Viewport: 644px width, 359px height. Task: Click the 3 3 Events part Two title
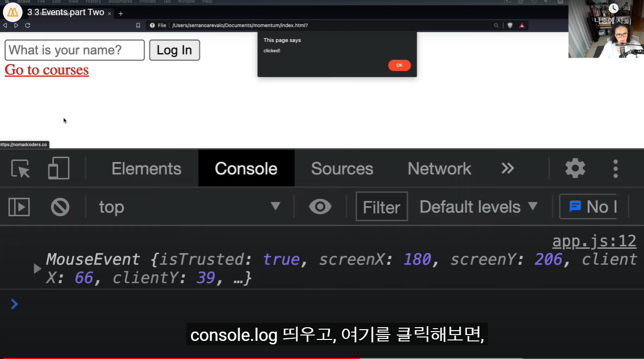66,12
